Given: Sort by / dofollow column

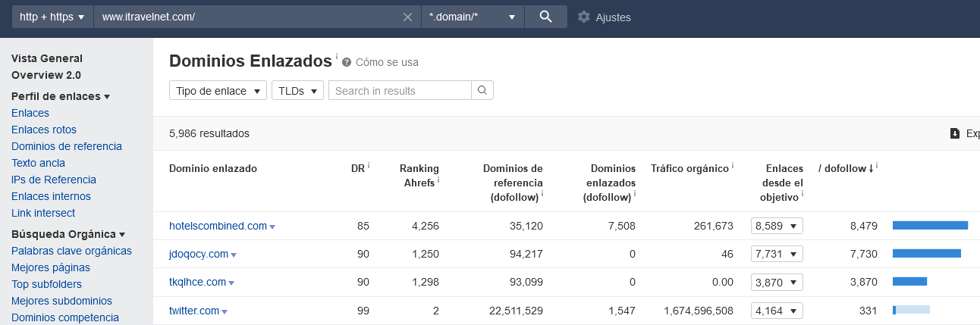Looking at the screenshot, I should pos(845,168).
